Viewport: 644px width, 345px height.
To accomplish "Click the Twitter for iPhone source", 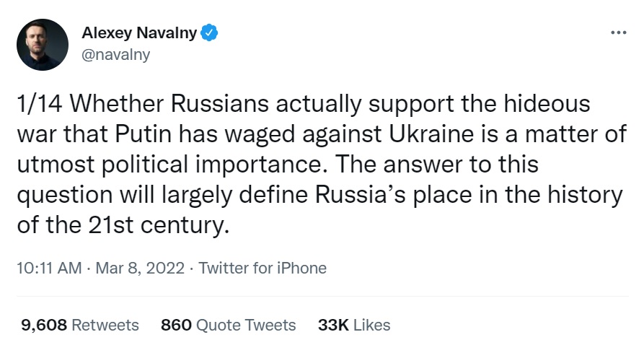I will pyautogui.click(x=263, y=268).
